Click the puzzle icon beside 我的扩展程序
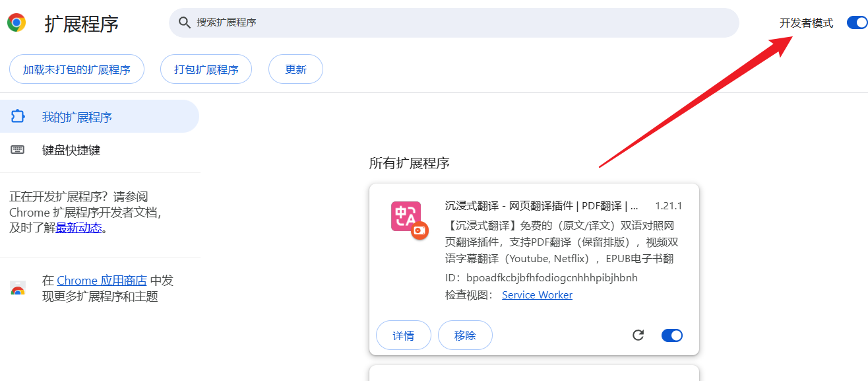This screenshot has height=381, width=868. [18, 117]
